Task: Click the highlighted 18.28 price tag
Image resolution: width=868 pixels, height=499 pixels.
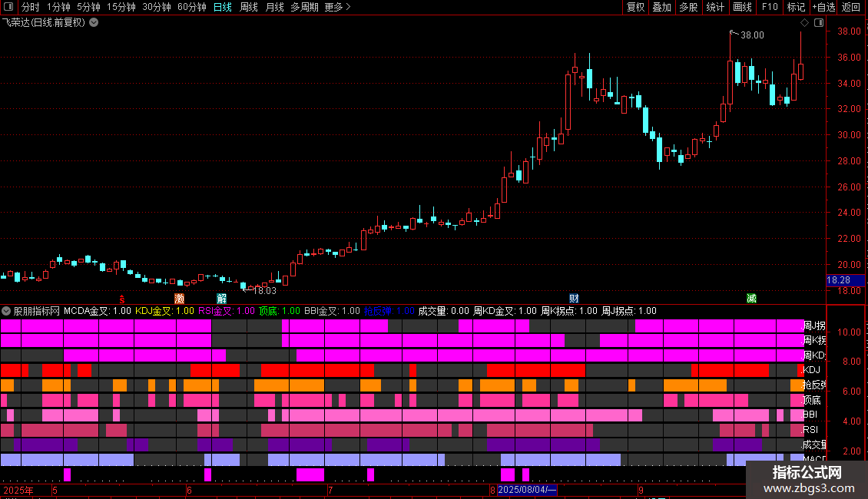Action: 845,280
